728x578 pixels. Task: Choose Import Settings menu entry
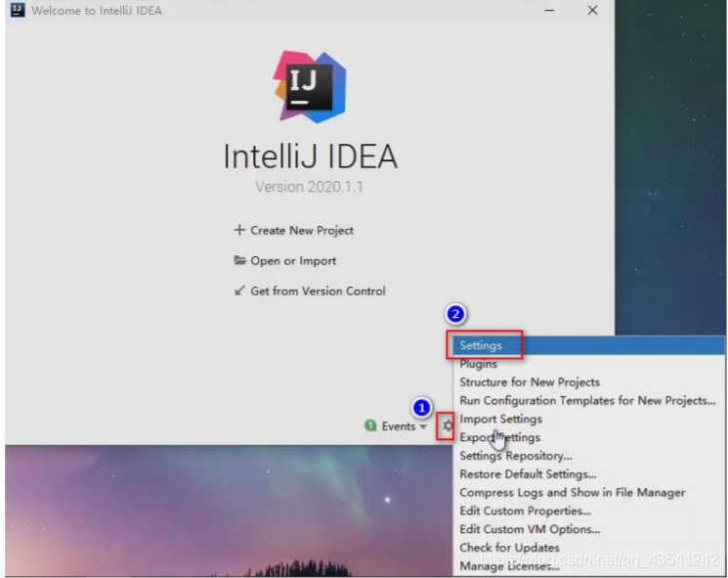tap(588, 419)
